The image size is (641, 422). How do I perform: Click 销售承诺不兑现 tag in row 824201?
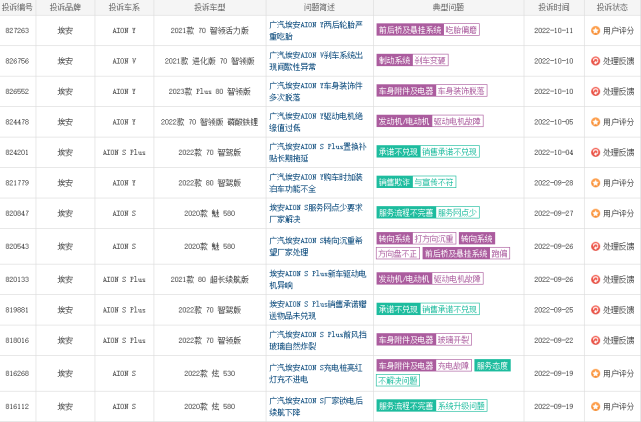(449, 152)
